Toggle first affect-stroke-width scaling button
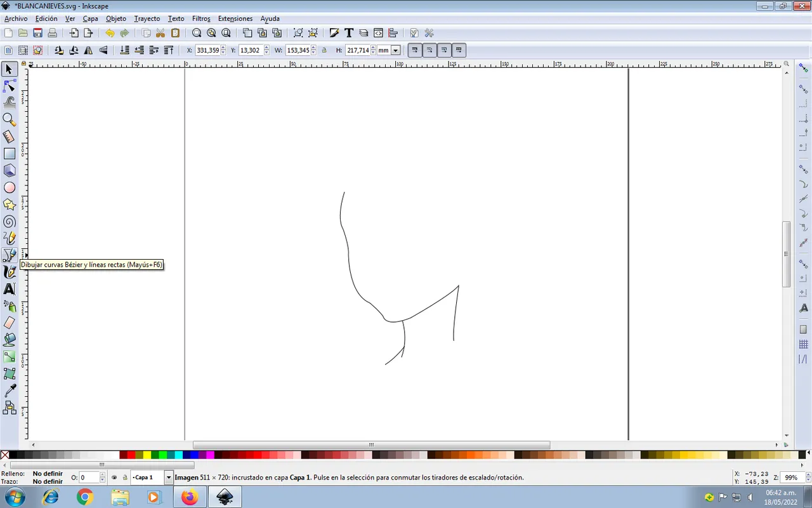This screenshot has width=812, height=508. click(415, 50)
